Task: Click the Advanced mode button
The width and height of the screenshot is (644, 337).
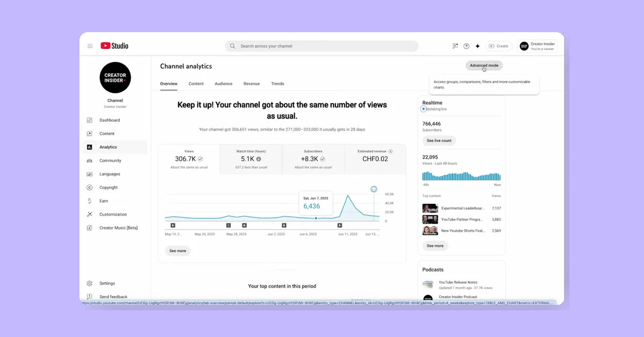Action: tap(484, 65)
